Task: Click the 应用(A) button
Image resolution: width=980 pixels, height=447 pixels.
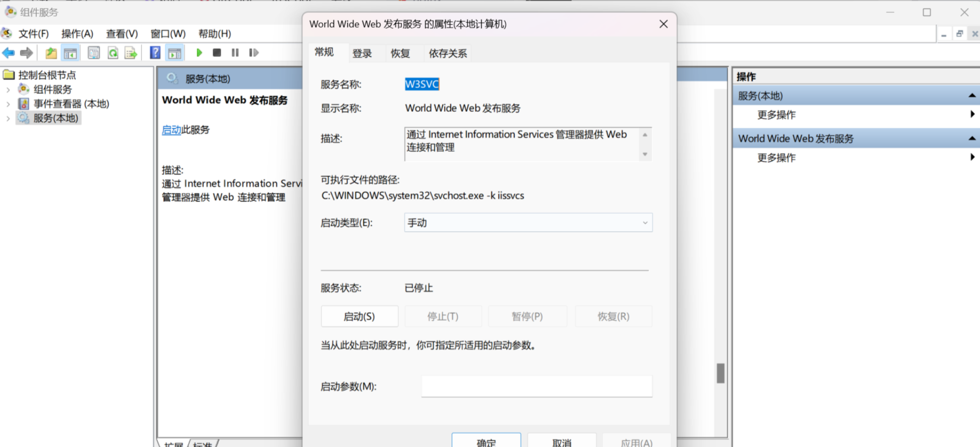Action: click(x=636, y=441)
